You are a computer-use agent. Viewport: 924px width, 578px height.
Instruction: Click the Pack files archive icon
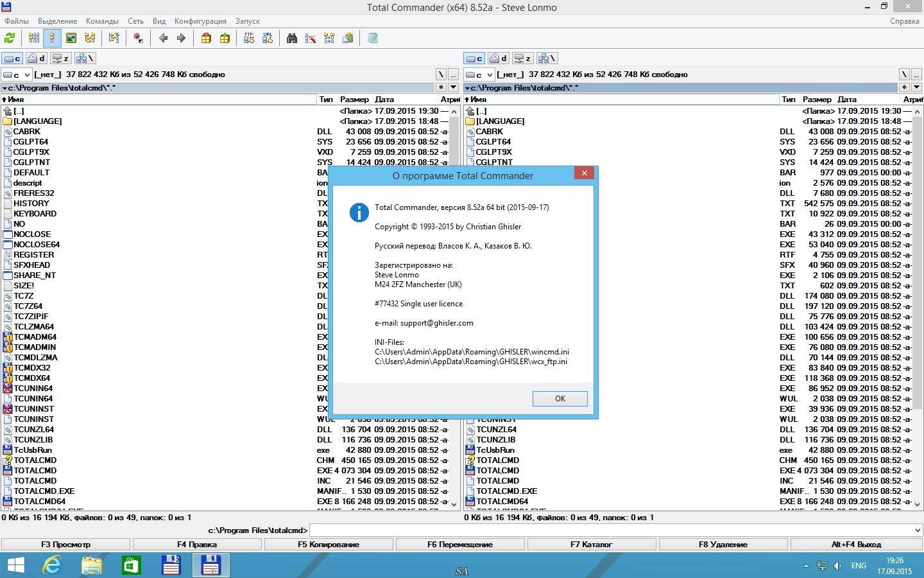[206, 39]
